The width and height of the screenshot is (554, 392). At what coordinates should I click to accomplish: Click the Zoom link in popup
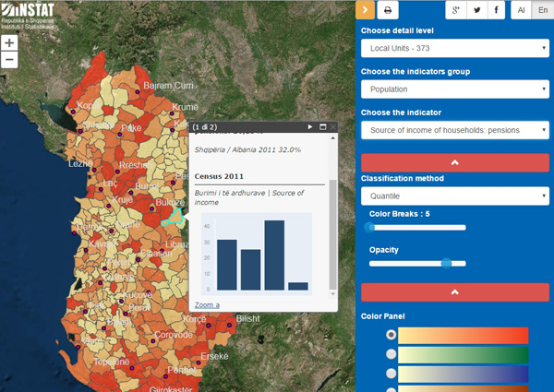tap(207, 305)
